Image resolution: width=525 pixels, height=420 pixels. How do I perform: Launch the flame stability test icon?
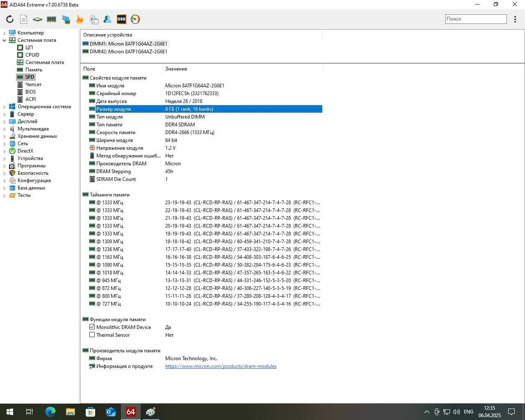pos(80,19)
